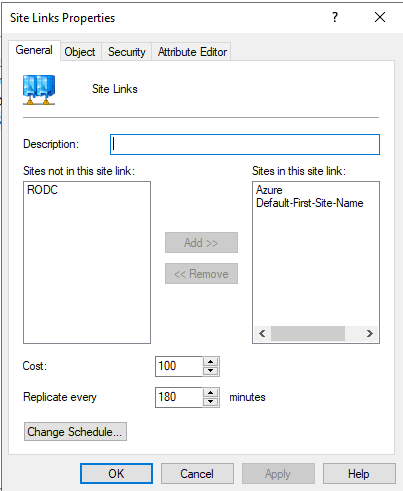Focus the Description text field
Image resolution: width=403 pixels, height=491 pixels.
245,144
